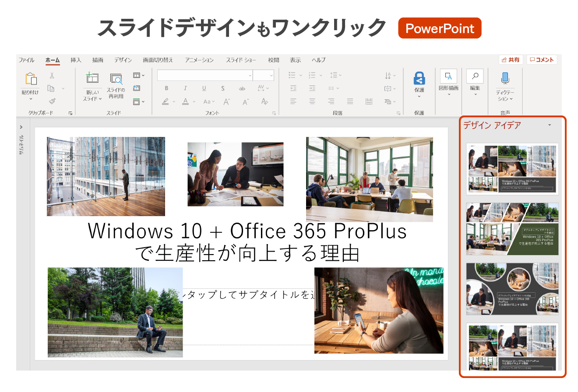Expand the thumbnail (サムネイル) pane chevron
578x392 pixels.
point(21,127)
